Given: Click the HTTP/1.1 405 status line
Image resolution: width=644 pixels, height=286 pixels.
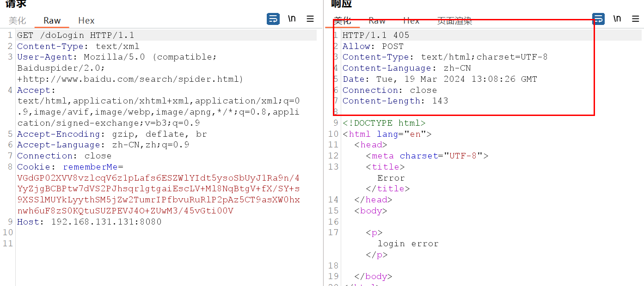Looking at the screenshot, I should tap(376, 35).
